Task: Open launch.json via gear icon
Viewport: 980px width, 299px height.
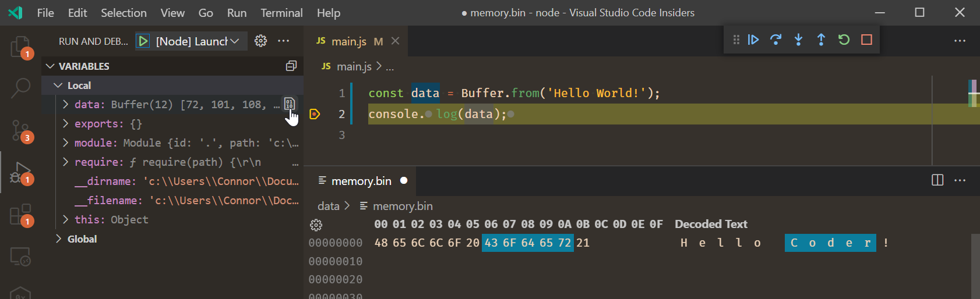Action: 261,41
